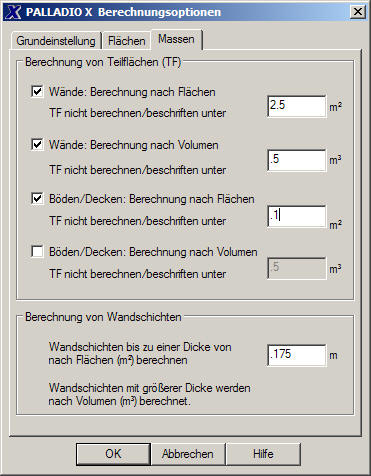Enable Böden/Decken: Berechnung nach Volumen
Screen dimensions: 371x476
click(x=37, y=251)
